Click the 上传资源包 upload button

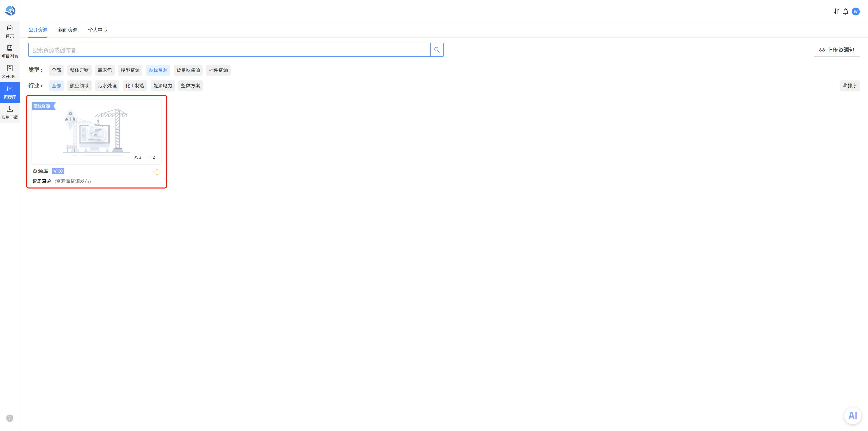click(x=836, y=50)
